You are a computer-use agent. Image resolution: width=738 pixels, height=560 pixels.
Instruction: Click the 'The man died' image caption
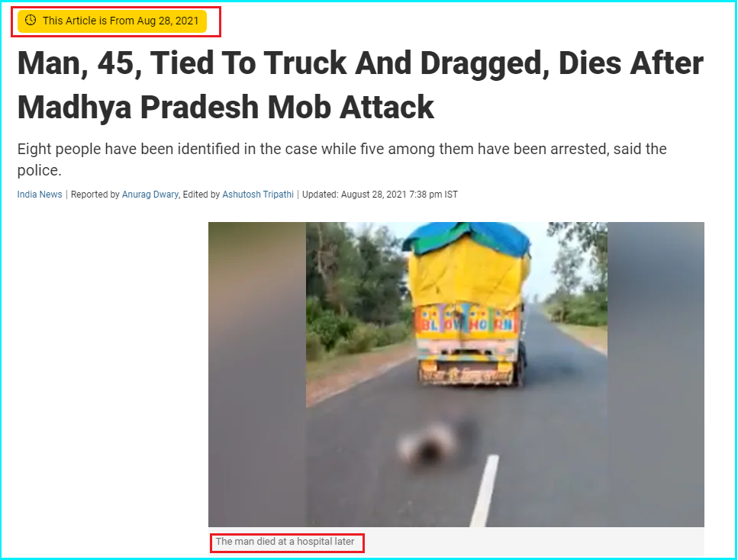pyautogui.click(x=285, y=542)
